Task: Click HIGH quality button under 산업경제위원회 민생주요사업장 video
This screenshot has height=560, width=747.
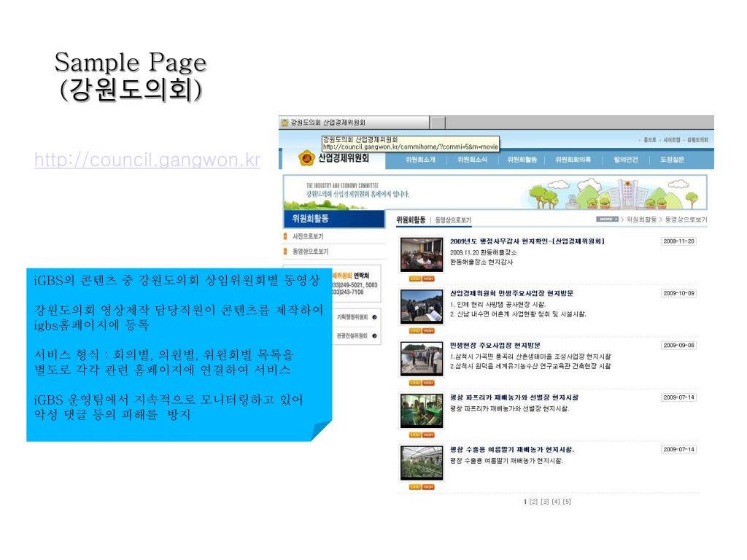Action: [428, 330]
